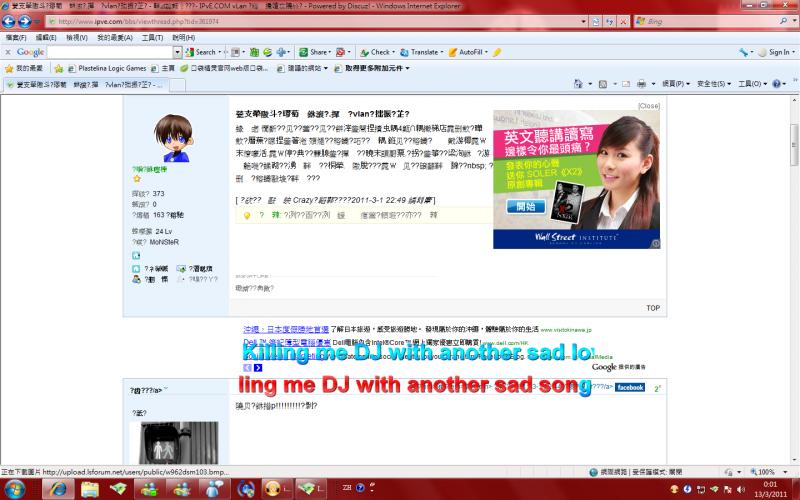Open the Bing search provider dropdown arrow
Image resolution: width=800 pixels, height=500 pixels.
coord(794,21)
